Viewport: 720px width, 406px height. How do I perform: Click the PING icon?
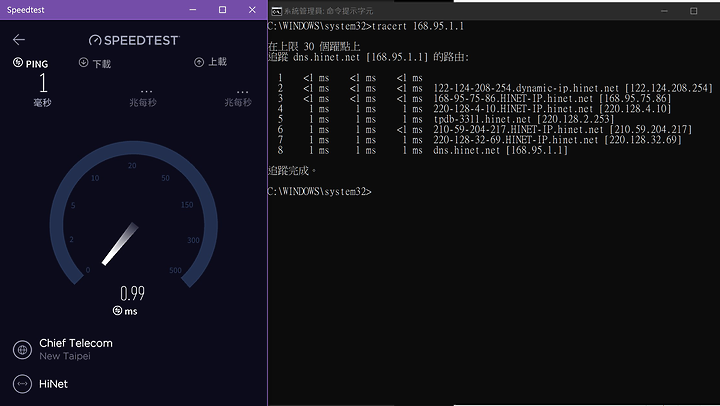18,62
